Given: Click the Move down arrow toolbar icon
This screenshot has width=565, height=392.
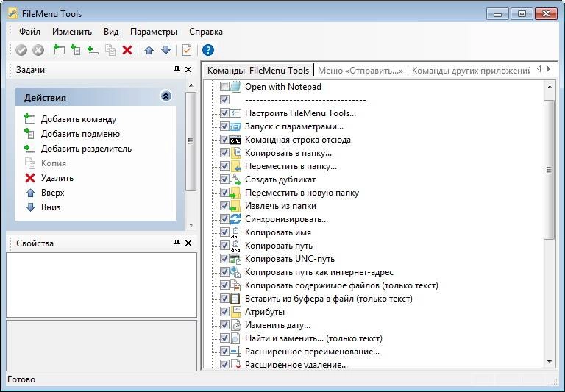Looking at the screenshot, I should [166, 50].
